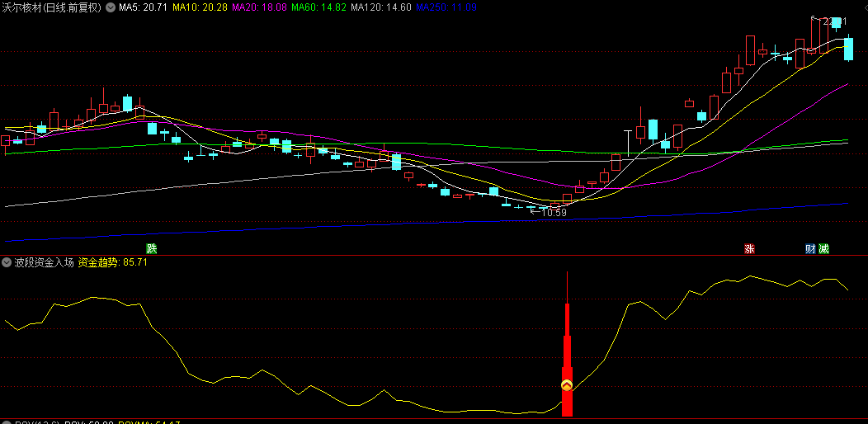
Task: Select the MA5: 20.71 legend label
Action: [143, 7]
